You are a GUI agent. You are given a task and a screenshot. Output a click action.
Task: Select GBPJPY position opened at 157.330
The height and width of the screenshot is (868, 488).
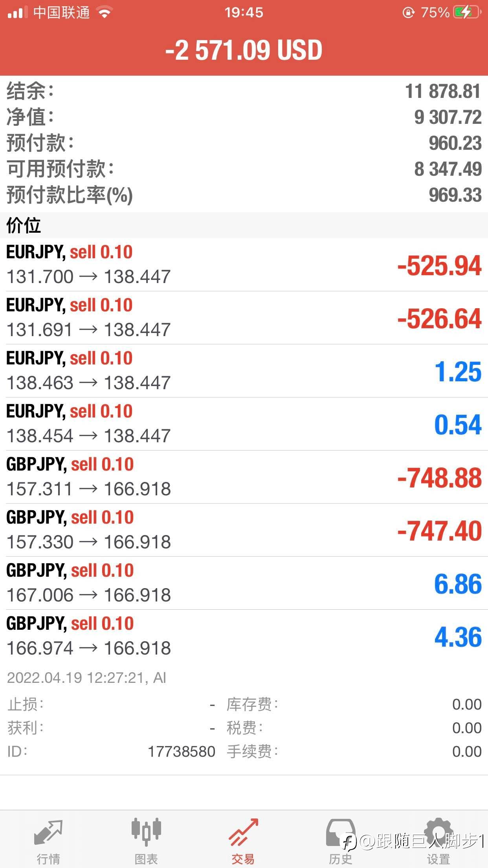click(x=244, y=530)
